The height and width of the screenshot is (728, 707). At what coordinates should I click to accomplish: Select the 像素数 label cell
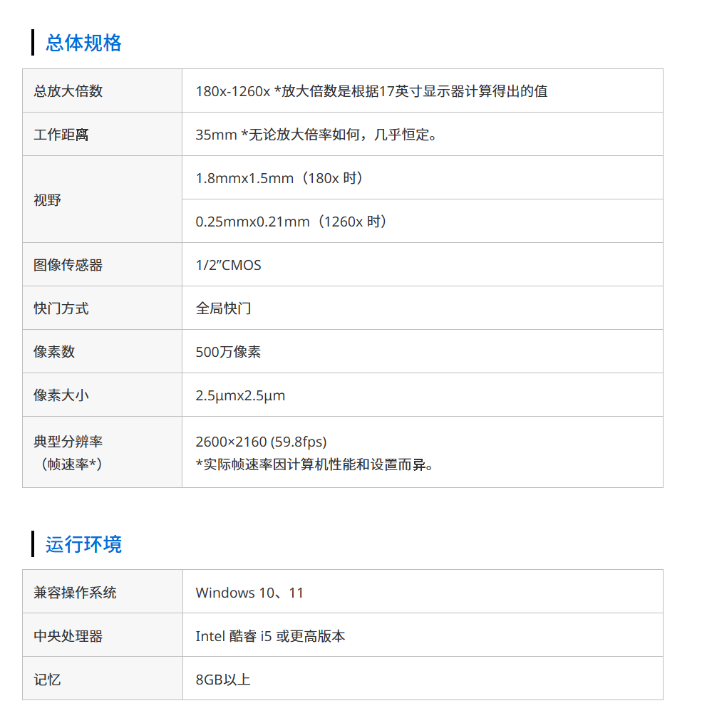click(102, 351)
